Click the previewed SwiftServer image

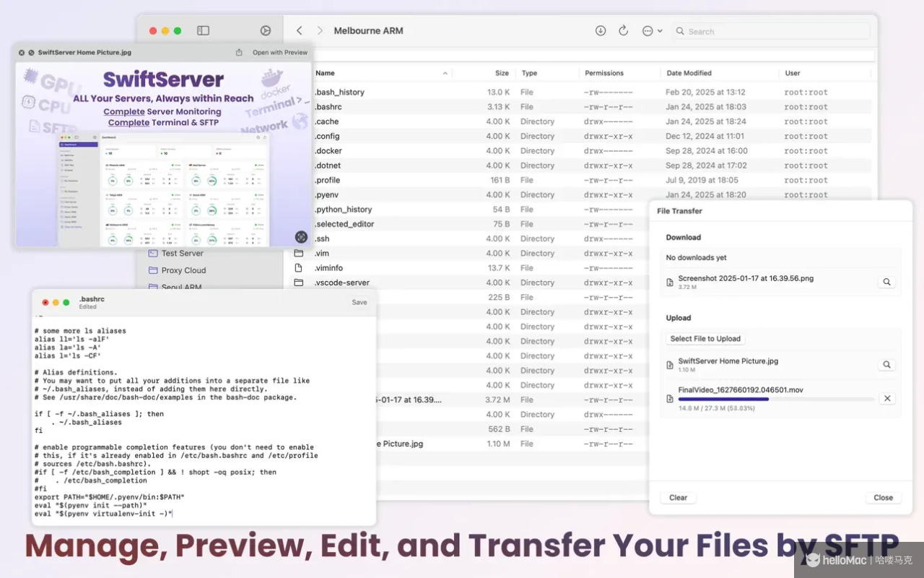tap(164, 155)
